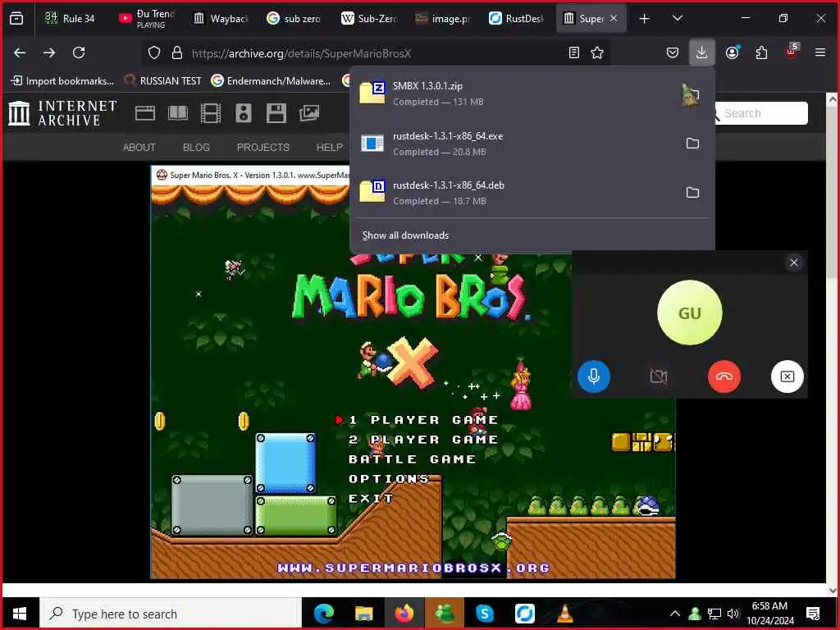
Task: Open the rustdesk-1.3.1-x86_64.exe download
Action: (514, 144)
